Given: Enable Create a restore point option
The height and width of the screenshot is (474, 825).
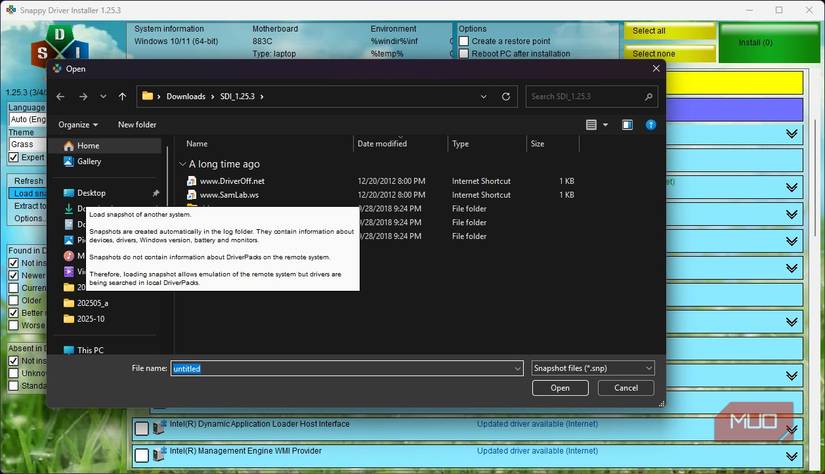Looking at the screenshot, I should click(464, 41).
